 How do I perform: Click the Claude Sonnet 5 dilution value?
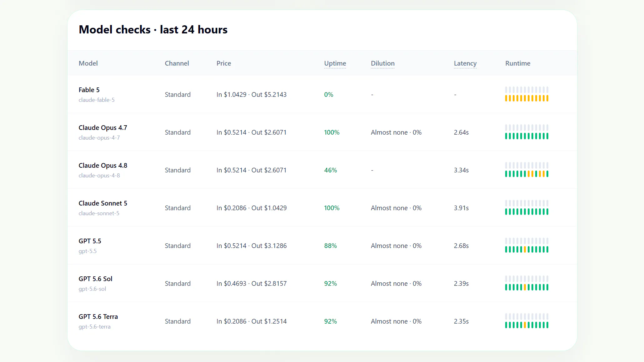tap(396, 208)
